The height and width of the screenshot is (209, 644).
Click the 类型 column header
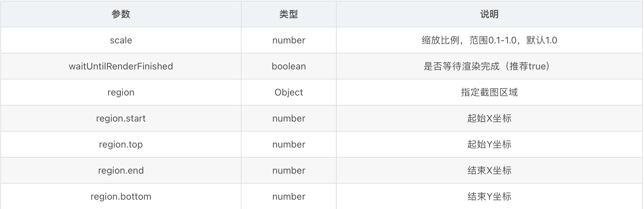click(x=289, y=14)
